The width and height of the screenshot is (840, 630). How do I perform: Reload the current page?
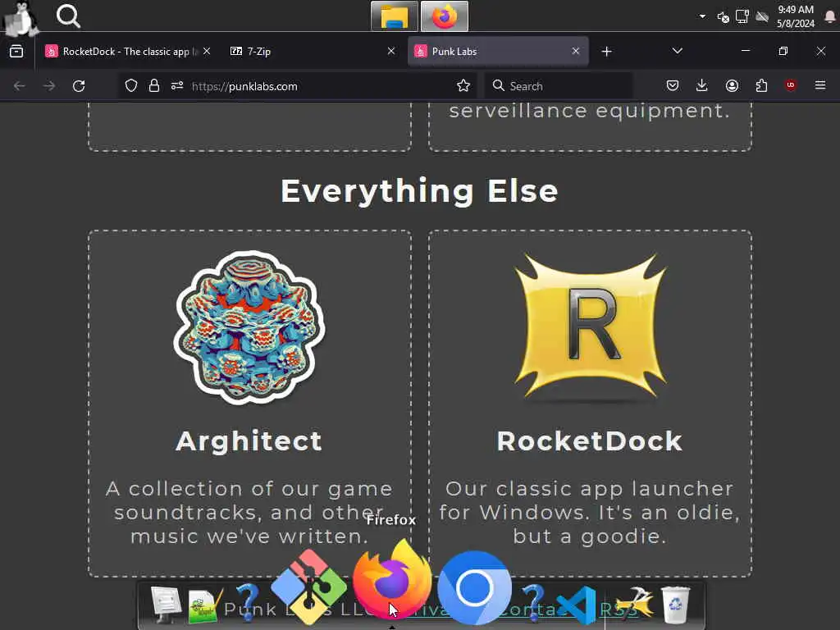(x=79, y=85)
